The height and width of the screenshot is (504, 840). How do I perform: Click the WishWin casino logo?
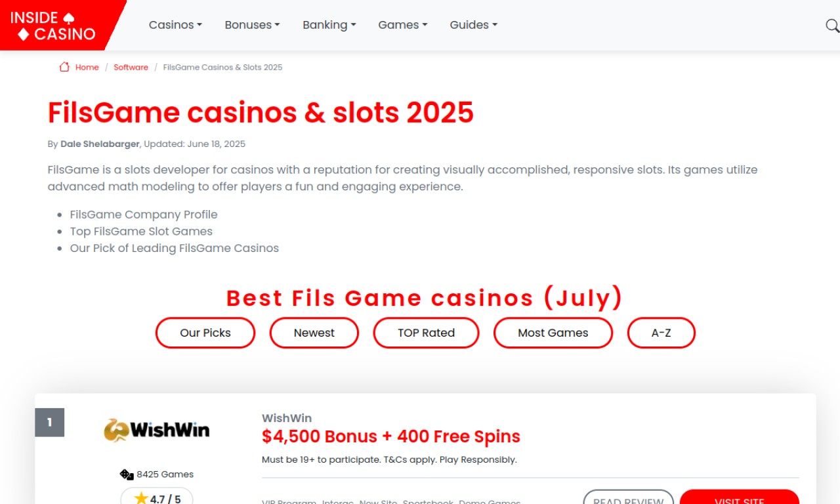click(x=157, y=430)
